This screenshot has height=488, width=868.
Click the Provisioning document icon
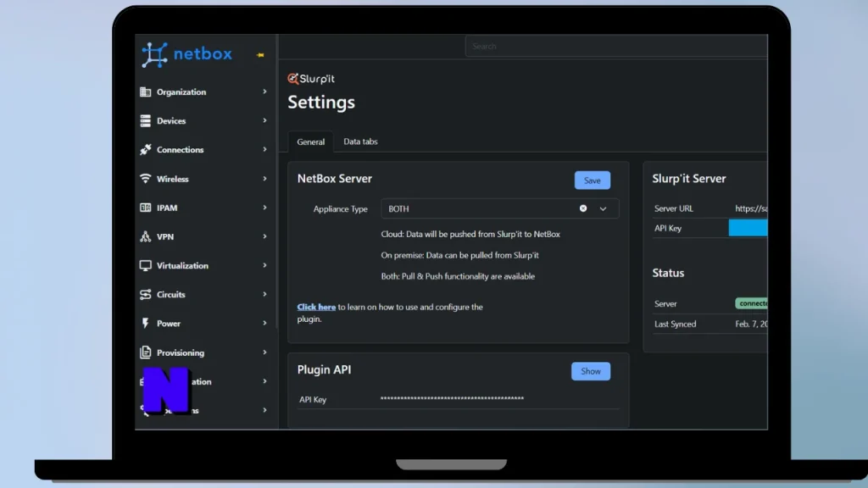(x=145, y=352)
